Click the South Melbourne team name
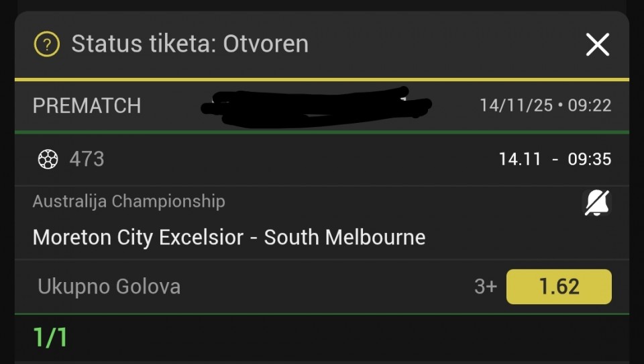The width and height of the screenshot is (644, 364). (345, 237)
